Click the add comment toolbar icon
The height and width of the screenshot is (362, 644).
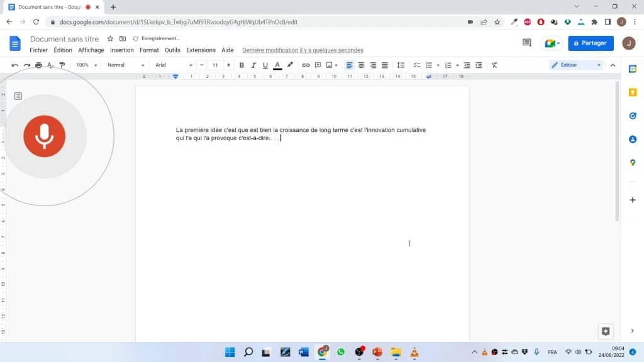pyautogui.click(x=318, y=65)
